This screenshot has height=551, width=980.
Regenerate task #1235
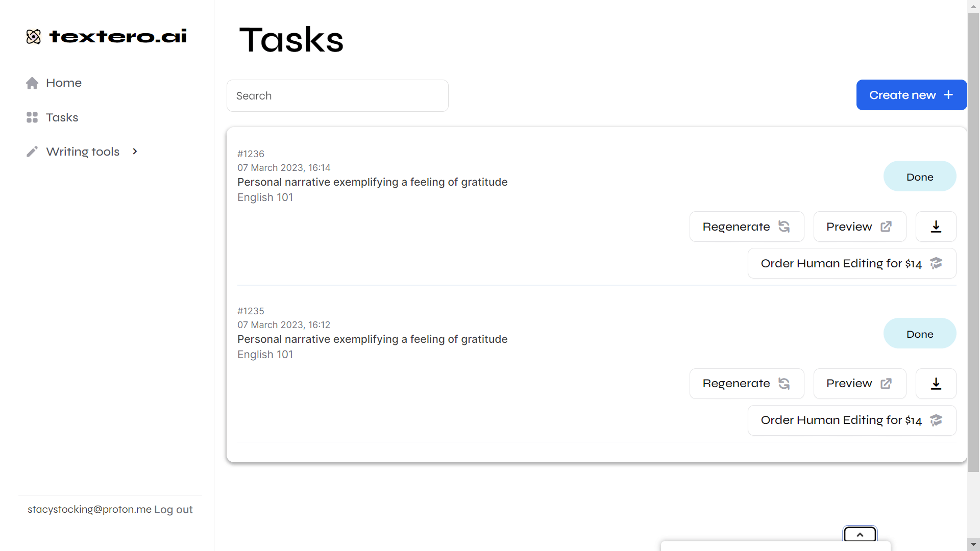(x=746, y=384)
